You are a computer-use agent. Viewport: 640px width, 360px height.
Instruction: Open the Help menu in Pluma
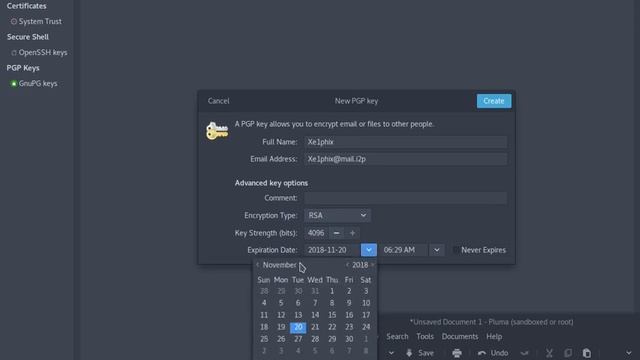click(x=494, y=336)
